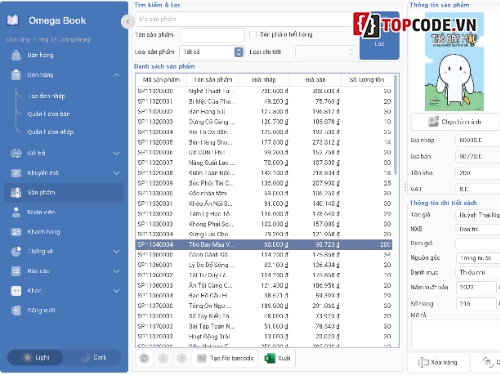Select product row SP11020001
This screenshot has height=375, width=500.
click(264, 101)
